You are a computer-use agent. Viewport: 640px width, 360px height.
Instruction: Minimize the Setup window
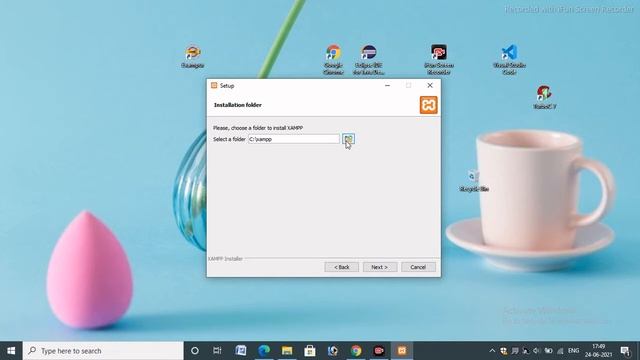pos(387,85)
